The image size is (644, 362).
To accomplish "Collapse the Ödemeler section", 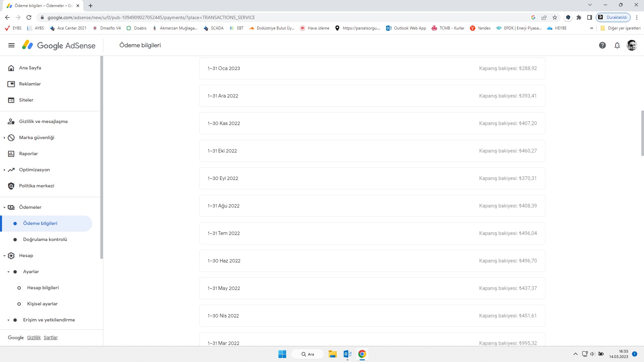I will (4, 207).
